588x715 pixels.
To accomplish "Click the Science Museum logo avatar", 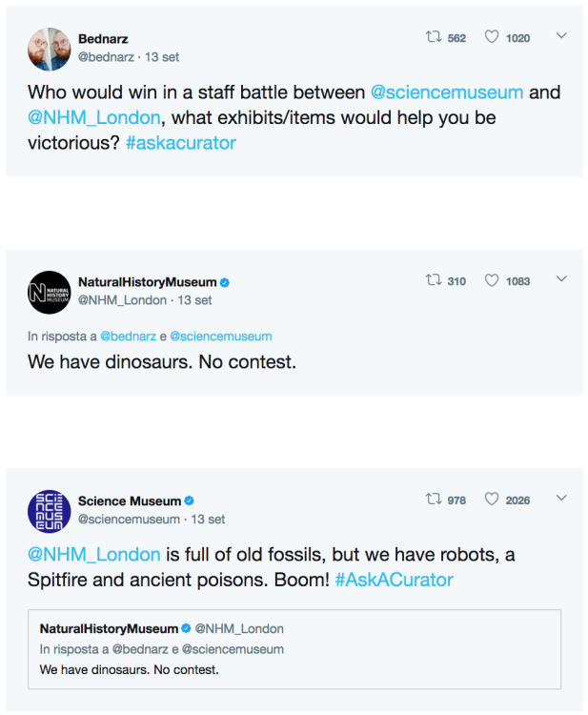I will pyautogui.click(x=49, y=511).
